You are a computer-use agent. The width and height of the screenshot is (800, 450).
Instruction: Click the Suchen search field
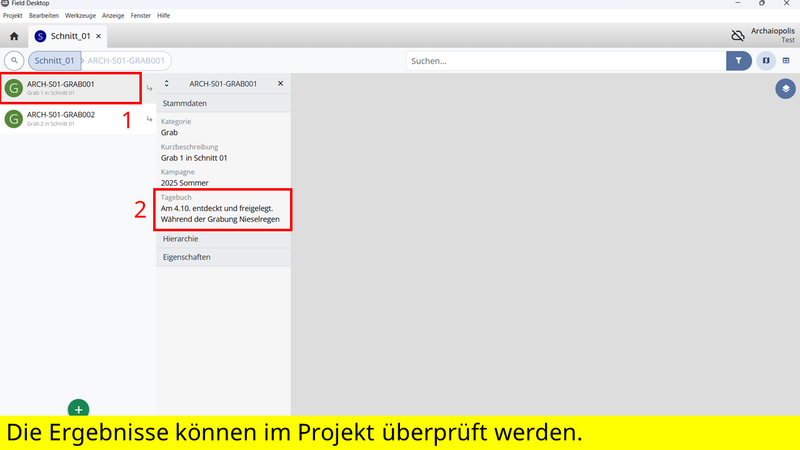565,61
